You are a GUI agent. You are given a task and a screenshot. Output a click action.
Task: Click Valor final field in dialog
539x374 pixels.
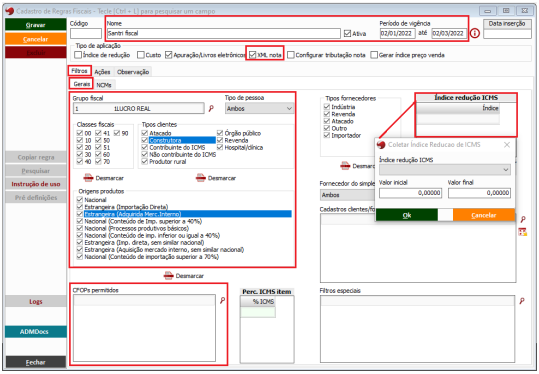pyautogui.click(x=479, y=193)
